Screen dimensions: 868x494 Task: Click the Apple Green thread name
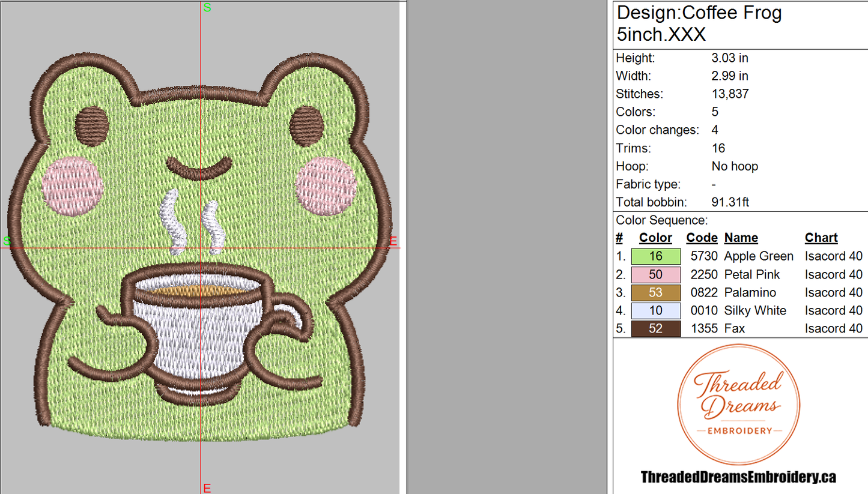coord(759,256)
